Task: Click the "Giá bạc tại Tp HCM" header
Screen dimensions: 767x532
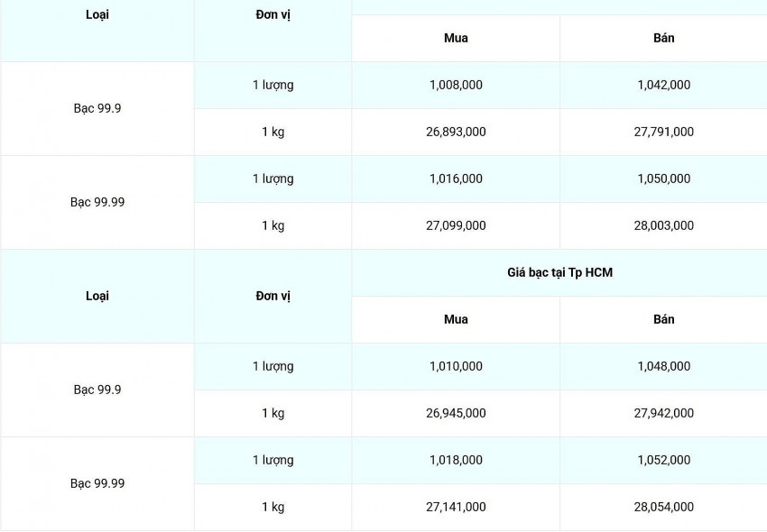Action: pyautogui.click(x=559, y=272)
